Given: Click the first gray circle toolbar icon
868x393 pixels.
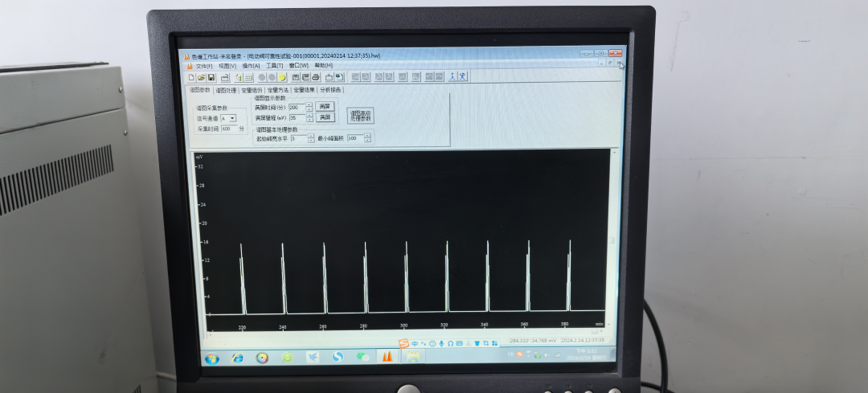Looking at the screenshot, I should (x=262, y=77).
